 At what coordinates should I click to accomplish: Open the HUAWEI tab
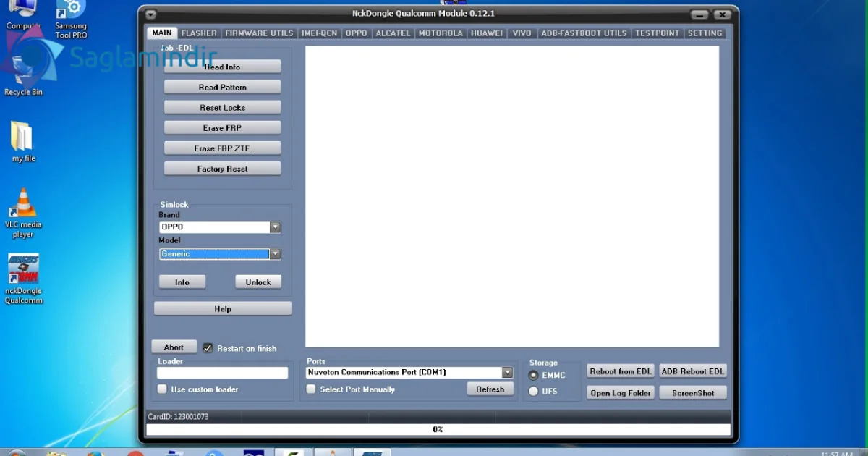point(486,33)
